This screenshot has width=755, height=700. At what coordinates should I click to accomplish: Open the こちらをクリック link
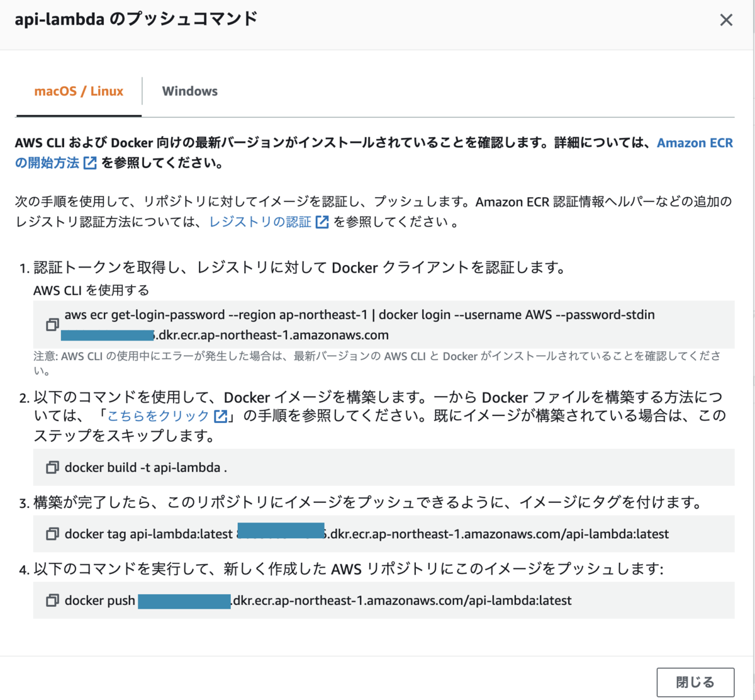167,416
